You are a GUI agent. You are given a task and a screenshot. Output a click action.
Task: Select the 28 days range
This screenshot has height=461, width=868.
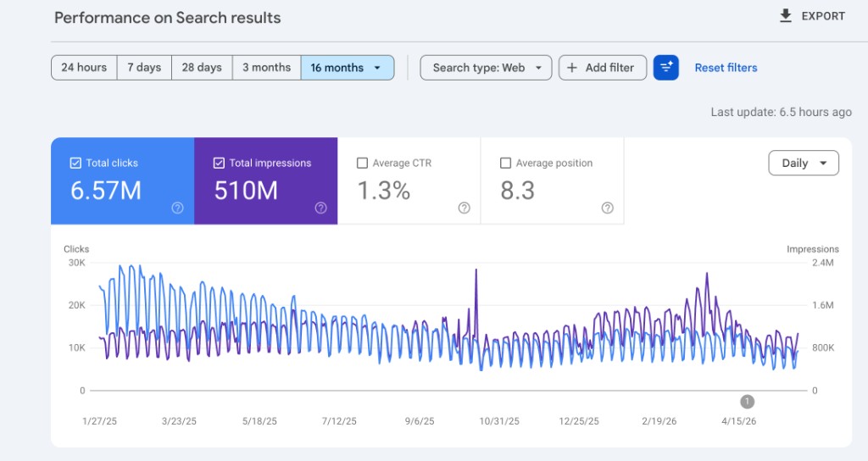202,68
